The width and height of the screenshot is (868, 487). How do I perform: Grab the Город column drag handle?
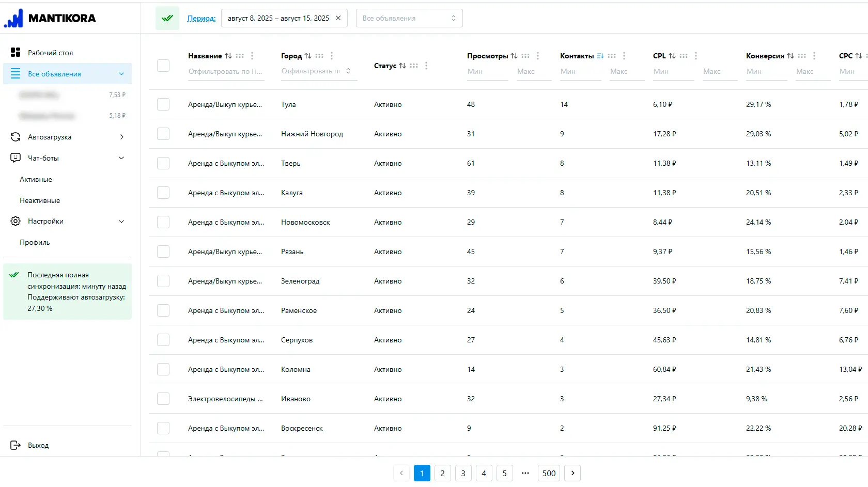[319, 56]
